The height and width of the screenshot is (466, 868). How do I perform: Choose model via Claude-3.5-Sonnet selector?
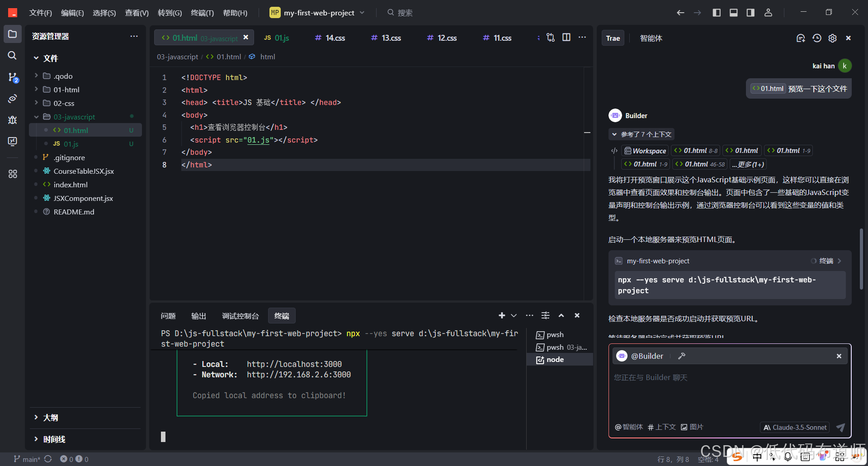pos(795,428)
